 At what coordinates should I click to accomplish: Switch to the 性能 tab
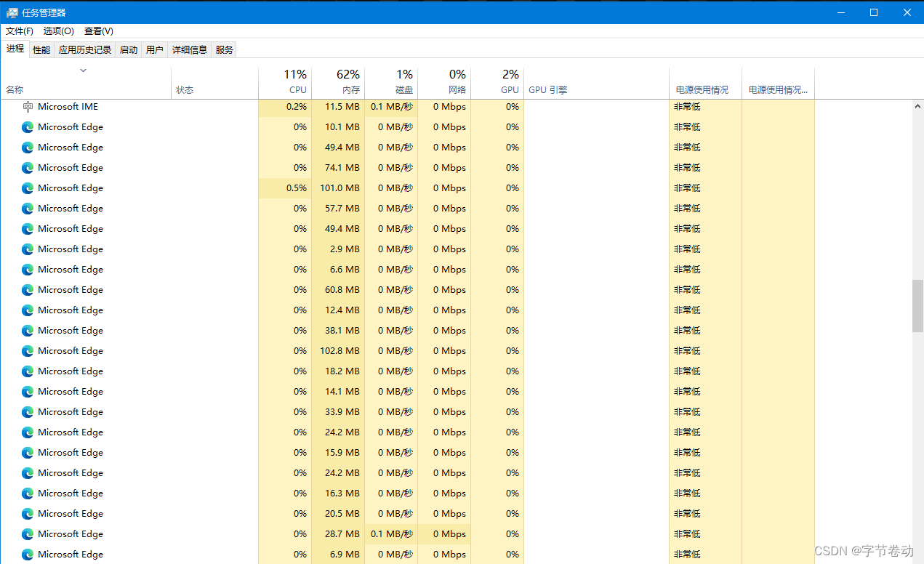point(41,49)
